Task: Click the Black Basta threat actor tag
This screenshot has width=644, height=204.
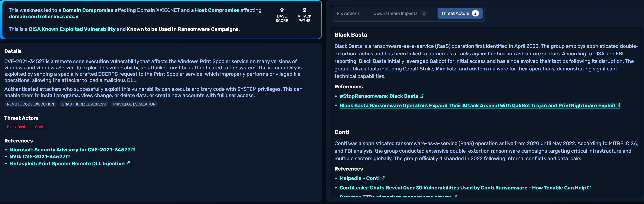Action: pos(17,127)
